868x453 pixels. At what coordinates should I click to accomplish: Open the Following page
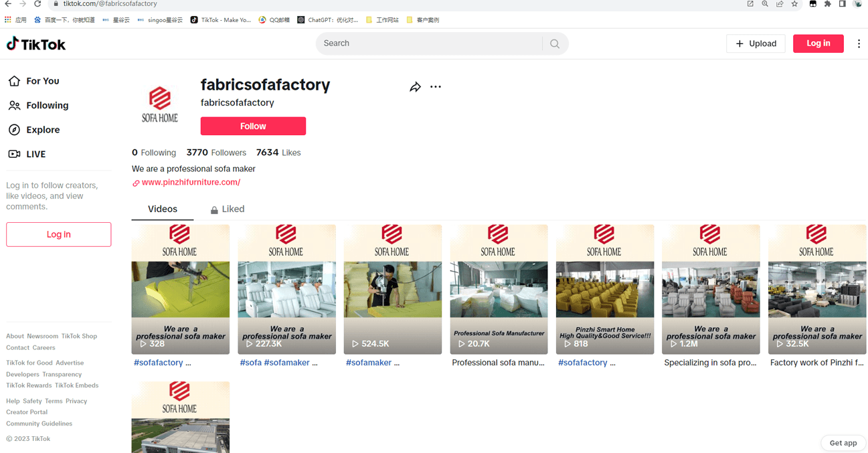[x=38, y=105]
